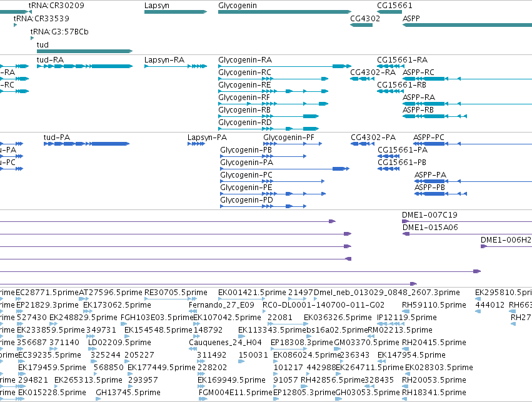Select the Lapsyn gene bar
The image size is (532, 402).
point(176,12)
